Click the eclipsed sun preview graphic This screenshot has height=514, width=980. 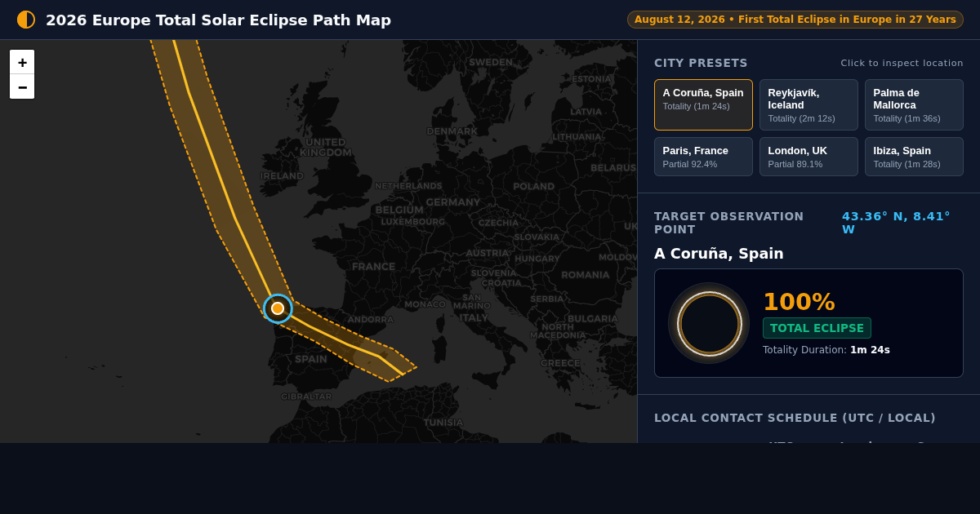(709, 323)
